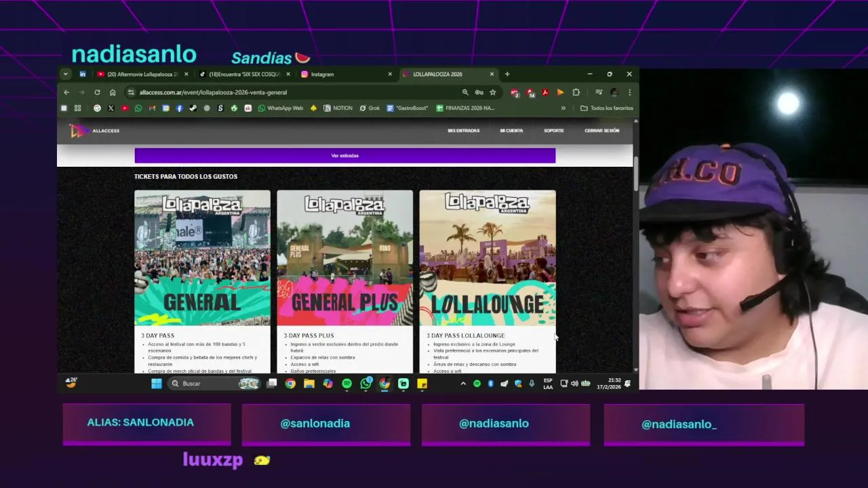Viewport: 868px width, 488px height.
Task: Open the YouTube bookmark icon
Action: [x=125, y=108]
